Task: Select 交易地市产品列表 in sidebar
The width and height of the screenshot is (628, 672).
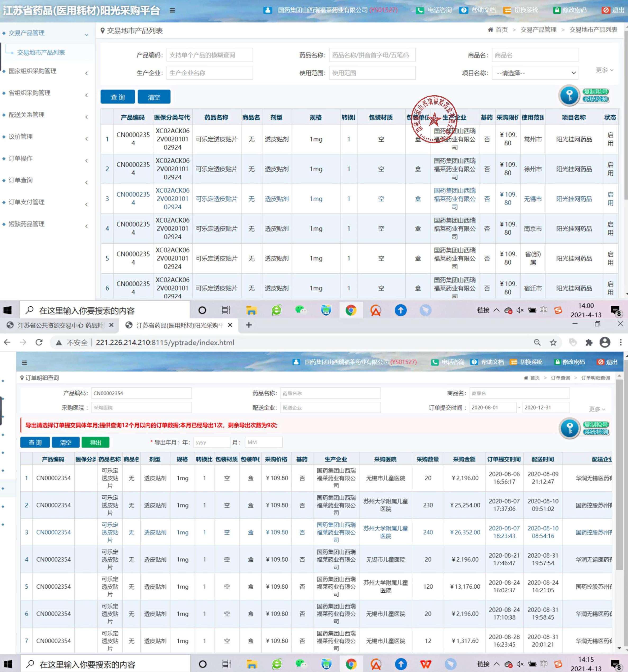Action: click(41, 52)
